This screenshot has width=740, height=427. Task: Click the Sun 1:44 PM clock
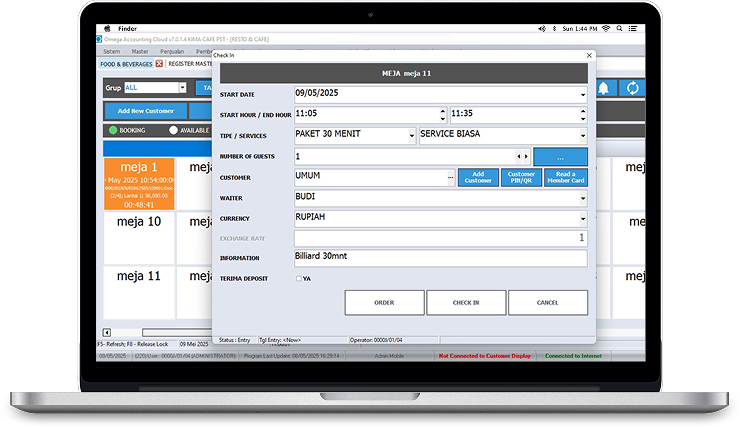tap(580, 29)
